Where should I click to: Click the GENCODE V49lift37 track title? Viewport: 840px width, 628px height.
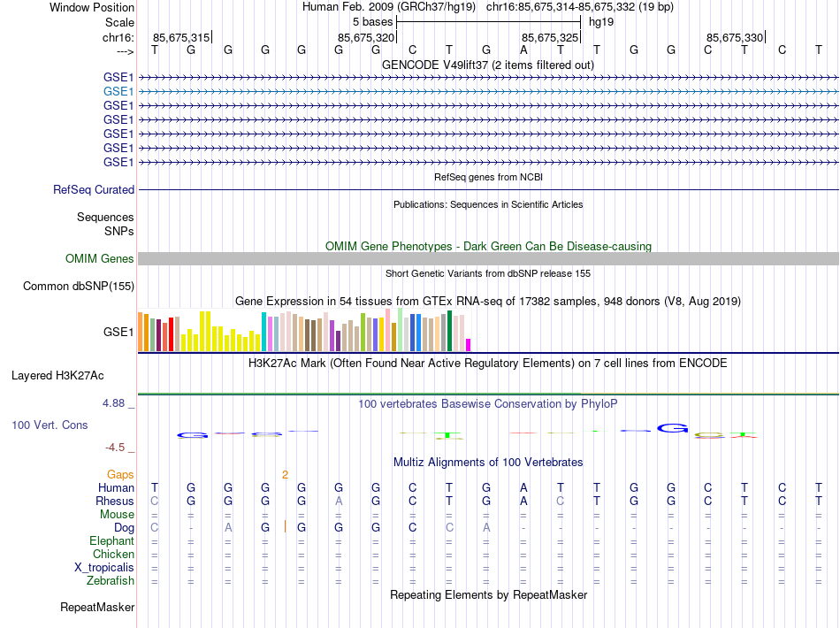487,65
